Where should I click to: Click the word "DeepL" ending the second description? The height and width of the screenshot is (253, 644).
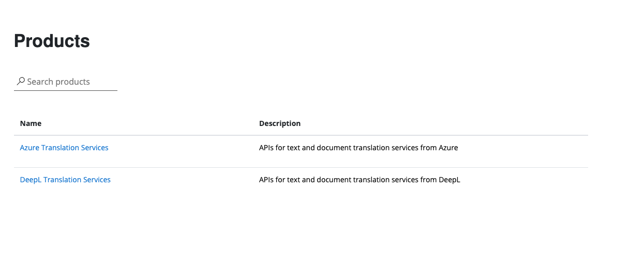point(450,180)
